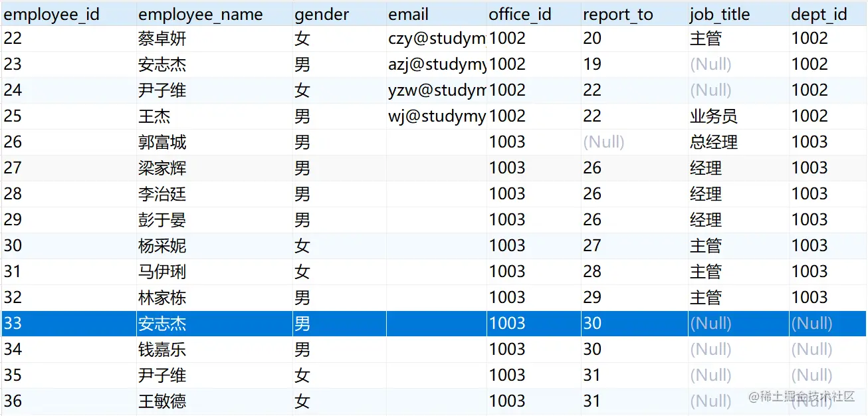Select the name cell 林家栋
The width and height of the screenshot is (868, 416).
pyautogui.click(x=214, y=298)
